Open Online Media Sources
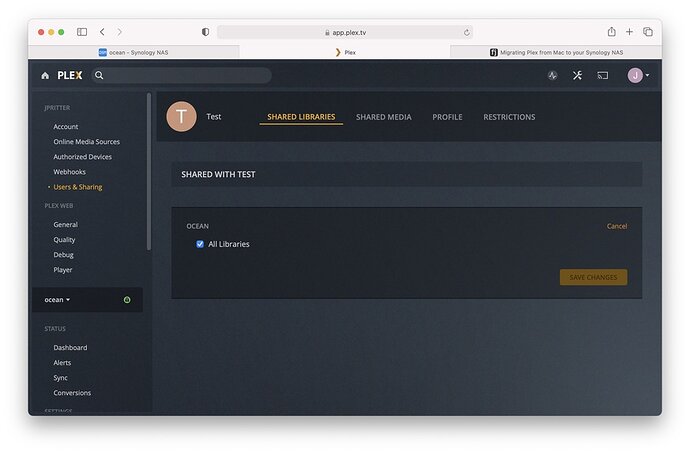Screen dimensions: 690x452 pyautogui.click(x=86, y=142)
